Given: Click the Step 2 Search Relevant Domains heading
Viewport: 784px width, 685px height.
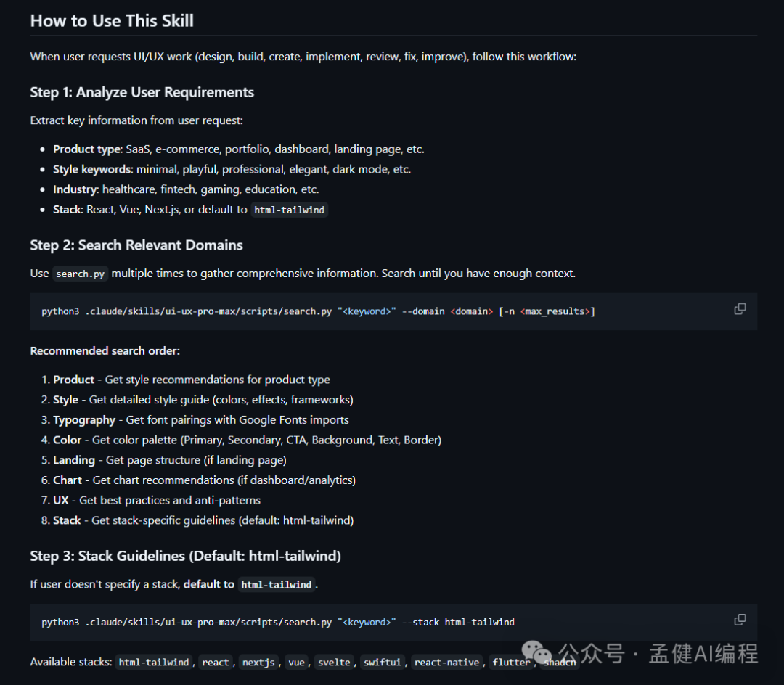Looking at the screenshot, I should tap(136, 245).
